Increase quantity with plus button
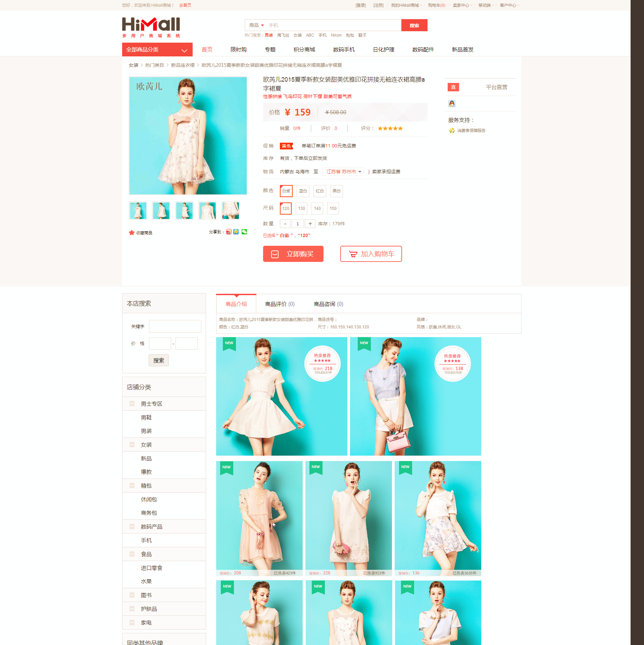Image resolution: width=644 pixels, height=645 pixels. [x=310, y=224]
